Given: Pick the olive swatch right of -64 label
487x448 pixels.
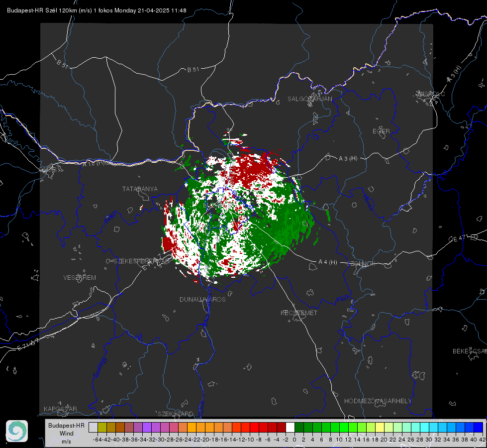Looking at the screenshot, I should click(x=102, y=427).
